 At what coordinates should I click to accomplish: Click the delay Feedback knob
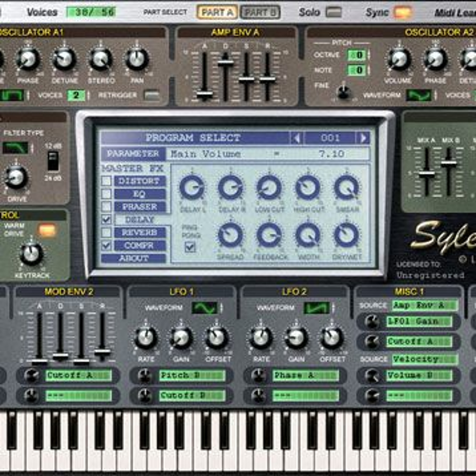269,235
